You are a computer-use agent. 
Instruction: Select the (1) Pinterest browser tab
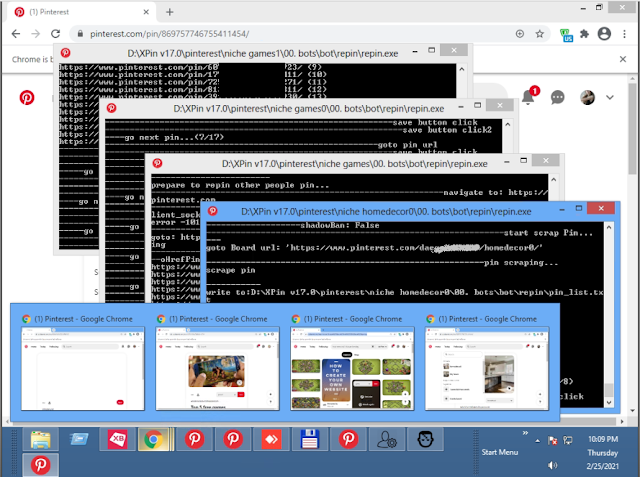click(x=82, y=12)
